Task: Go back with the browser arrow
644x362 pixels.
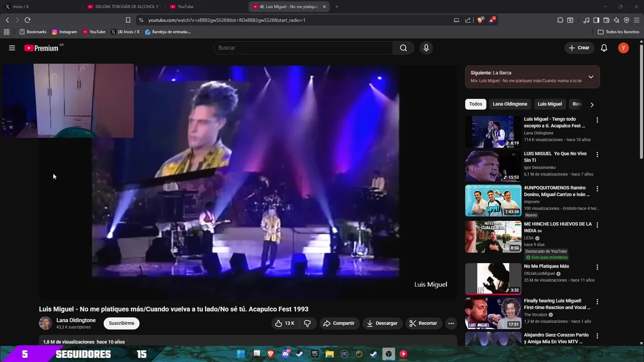Action: [7, 20]
